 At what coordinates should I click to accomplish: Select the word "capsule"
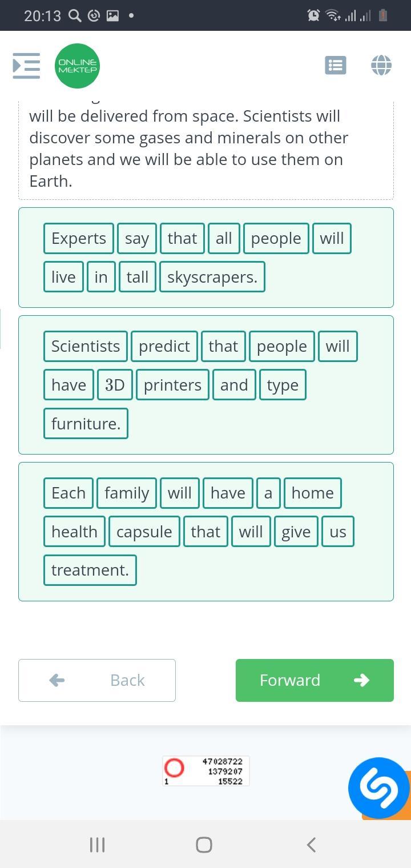coord(144,532)
